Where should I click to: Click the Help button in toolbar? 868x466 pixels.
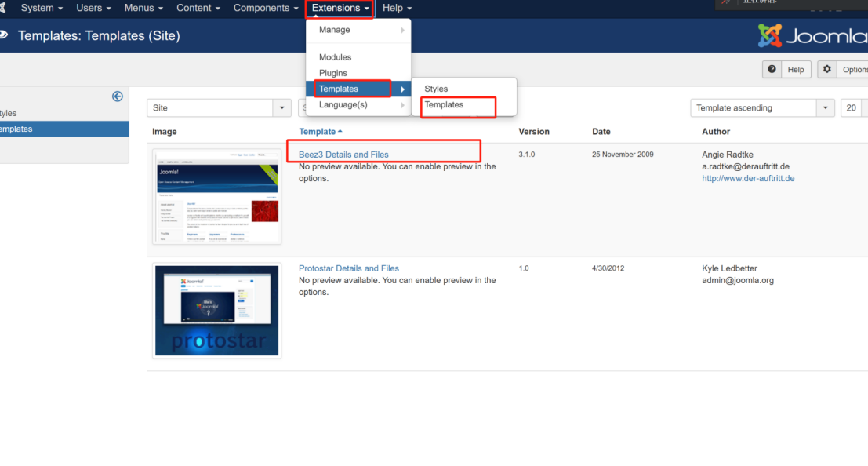[786, 69]
